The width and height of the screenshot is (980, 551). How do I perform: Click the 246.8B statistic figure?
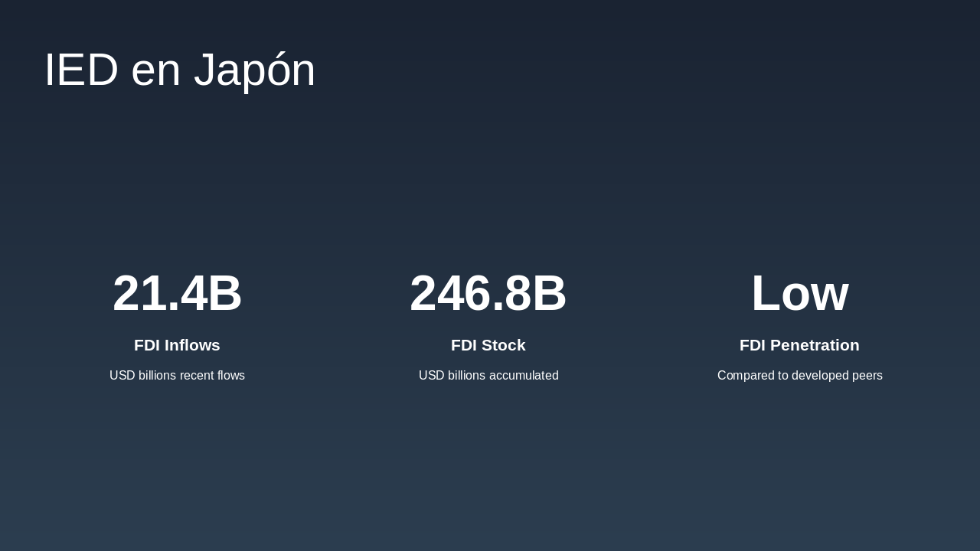pyautogui.click(x=488, y=293)
